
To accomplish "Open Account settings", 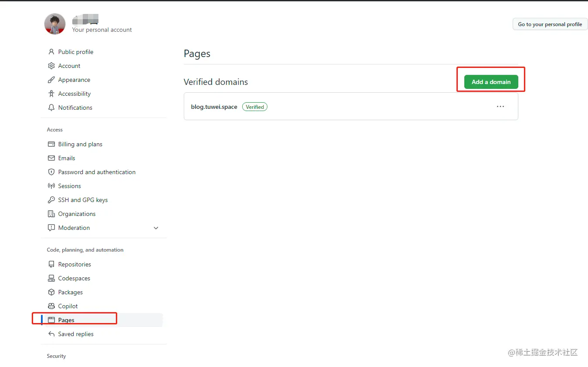I will [x=69, y=66].
